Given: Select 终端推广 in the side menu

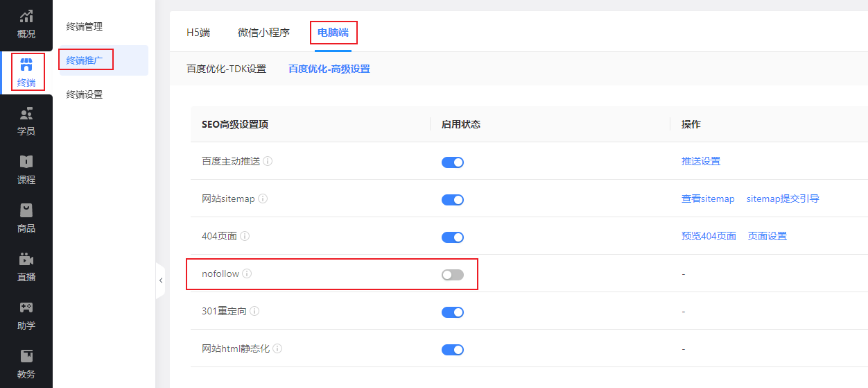Looking at the screenshot, I should coord(85,60).
